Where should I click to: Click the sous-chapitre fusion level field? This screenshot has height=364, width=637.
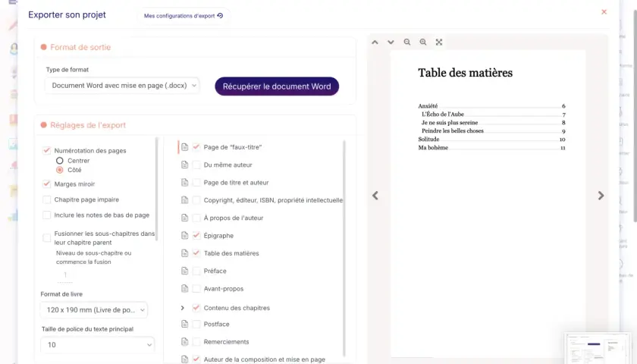(x=65, y=275)
